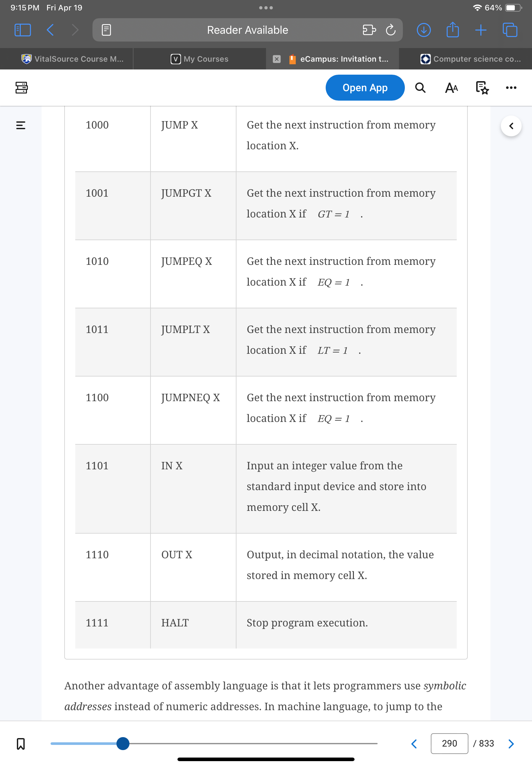
Task: Search inside the book
Action: pos(420,88)
